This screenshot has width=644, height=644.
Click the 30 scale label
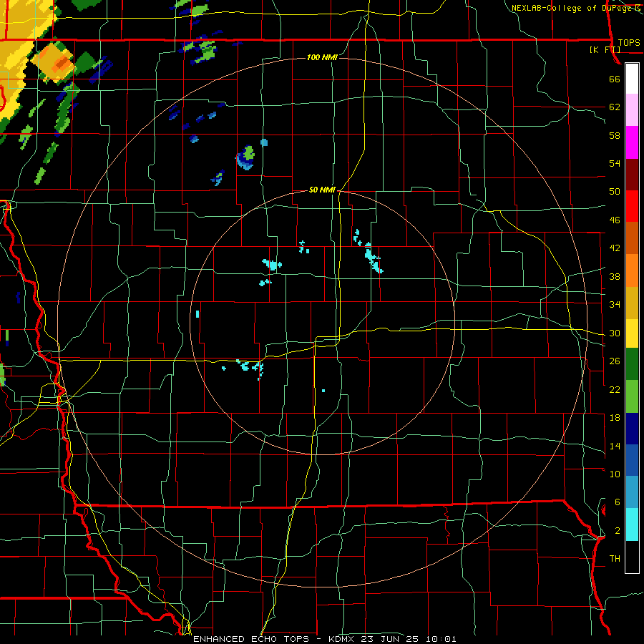click(615, 333)
